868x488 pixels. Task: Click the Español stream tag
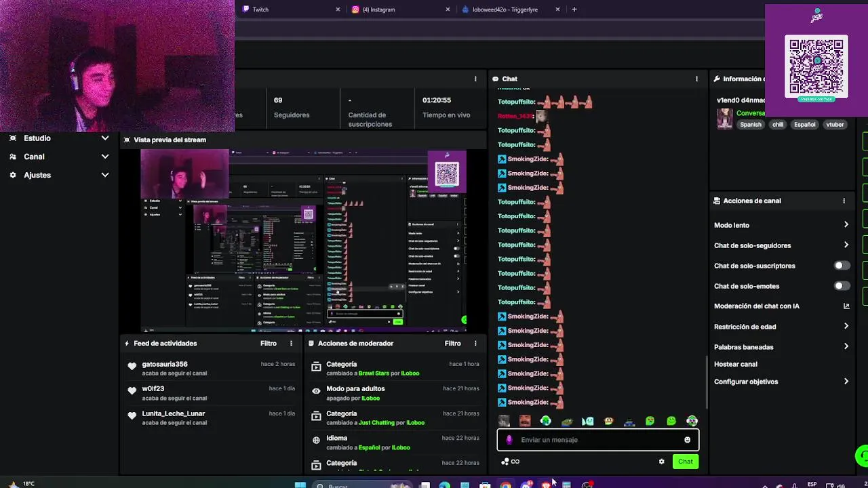click(x=805, y=125)
